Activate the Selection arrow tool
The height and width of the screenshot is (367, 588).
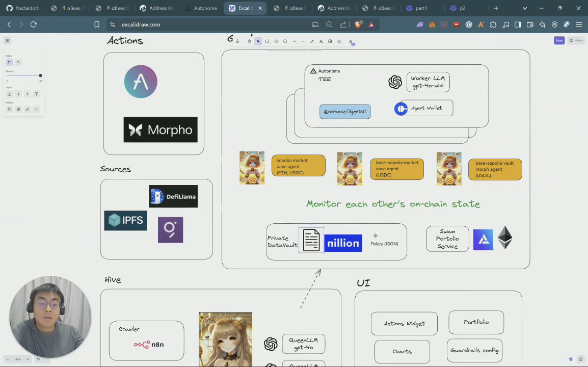coord(258,41)
